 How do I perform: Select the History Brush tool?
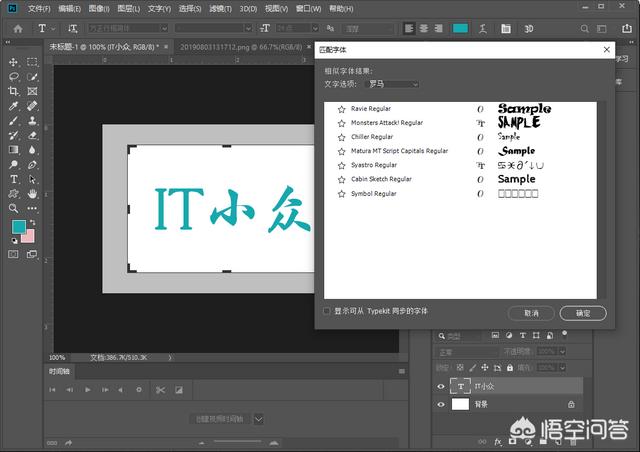coord(13,135)
